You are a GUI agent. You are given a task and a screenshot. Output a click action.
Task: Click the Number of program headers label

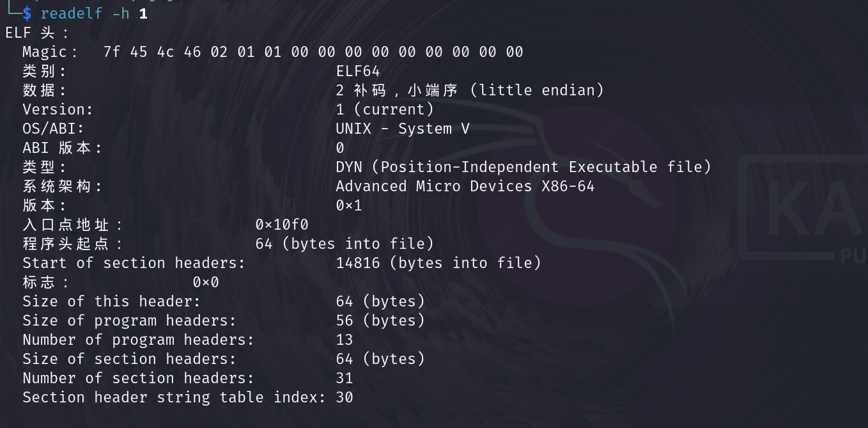click(138, 340)
